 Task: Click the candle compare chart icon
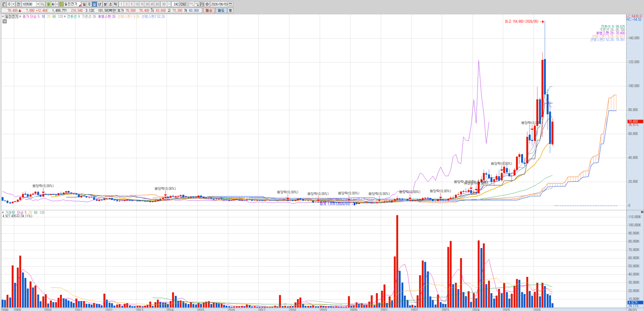point(191,4)
